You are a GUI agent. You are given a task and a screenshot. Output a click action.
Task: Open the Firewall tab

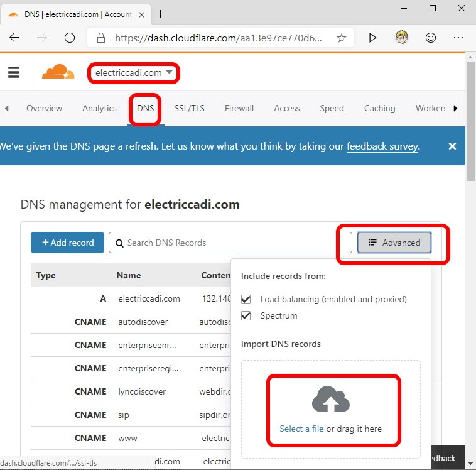(239, 108)
